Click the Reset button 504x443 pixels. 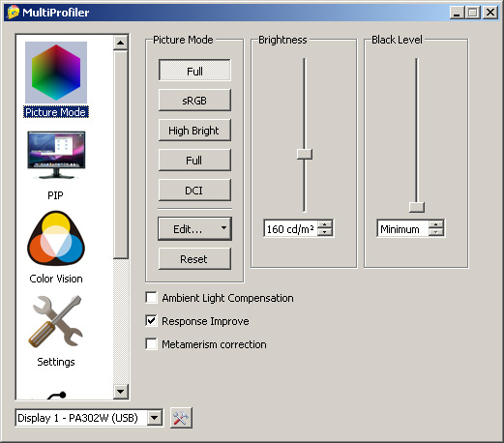(194, 259)
